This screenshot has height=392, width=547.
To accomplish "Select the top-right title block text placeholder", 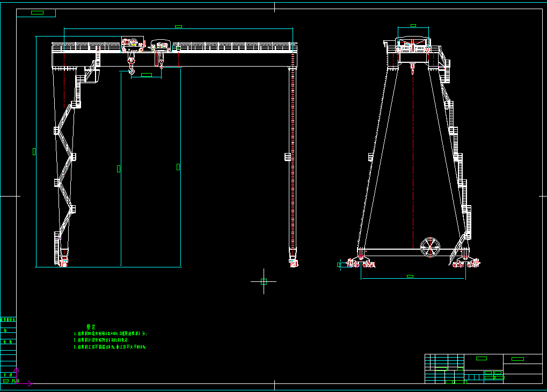I will coord(517,359).
